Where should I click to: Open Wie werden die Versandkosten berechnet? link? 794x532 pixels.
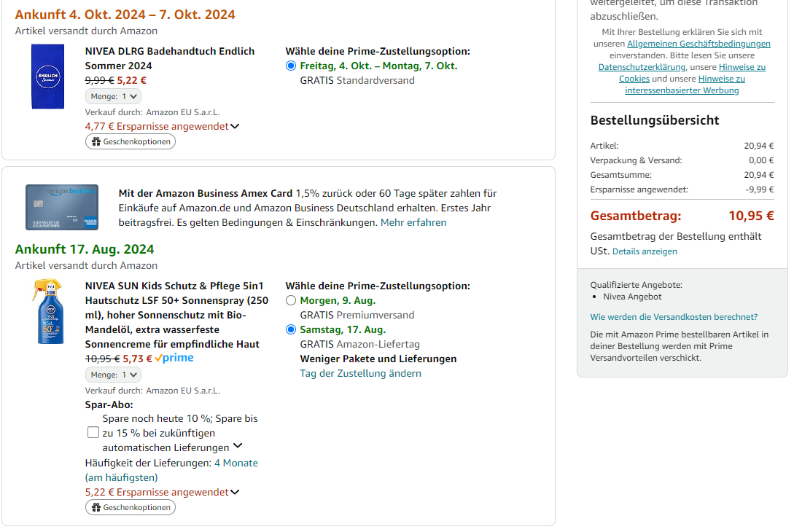(674, 317)
